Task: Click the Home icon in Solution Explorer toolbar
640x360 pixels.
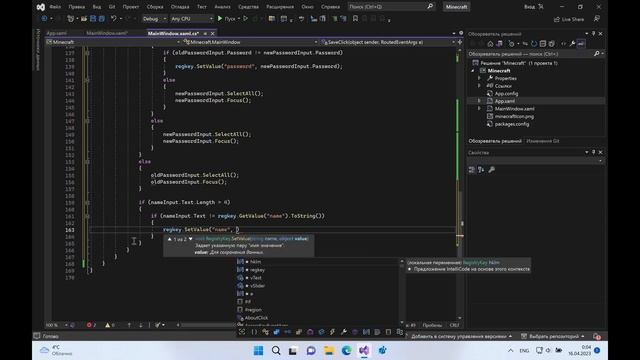Action: 490,44
